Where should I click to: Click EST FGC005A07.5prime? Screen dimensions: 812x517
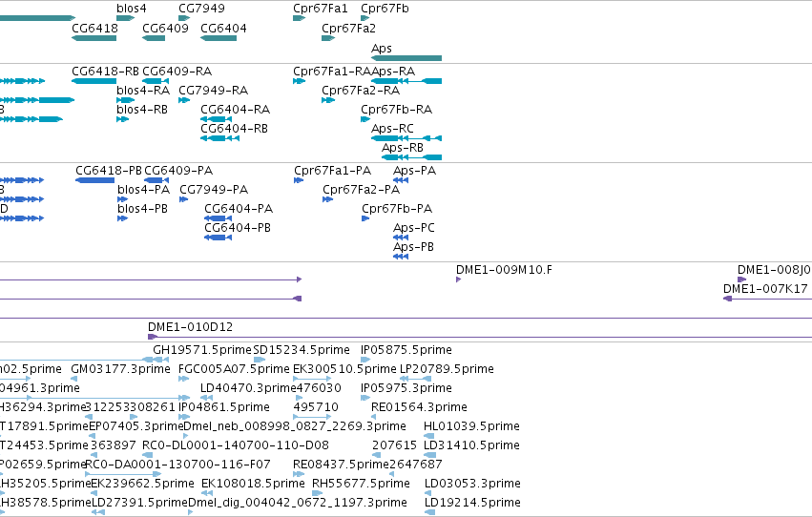(x=234, y=369)
